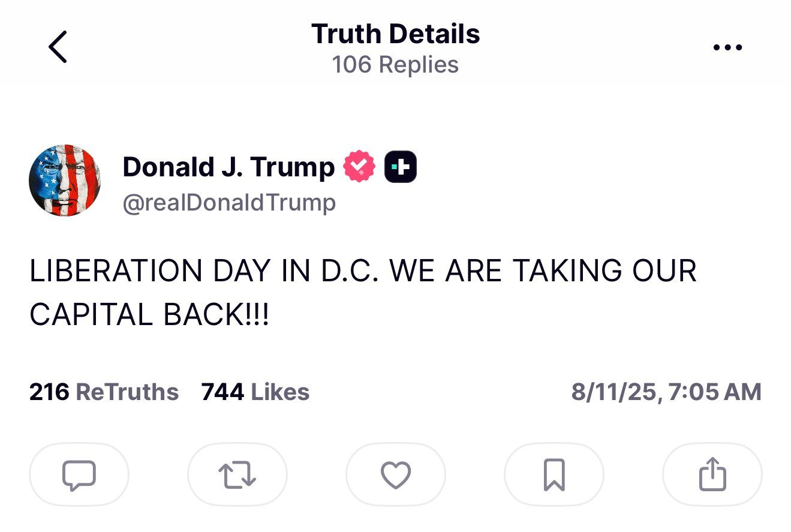Tap the 106 Replies subtitle

tap(395, 65)
